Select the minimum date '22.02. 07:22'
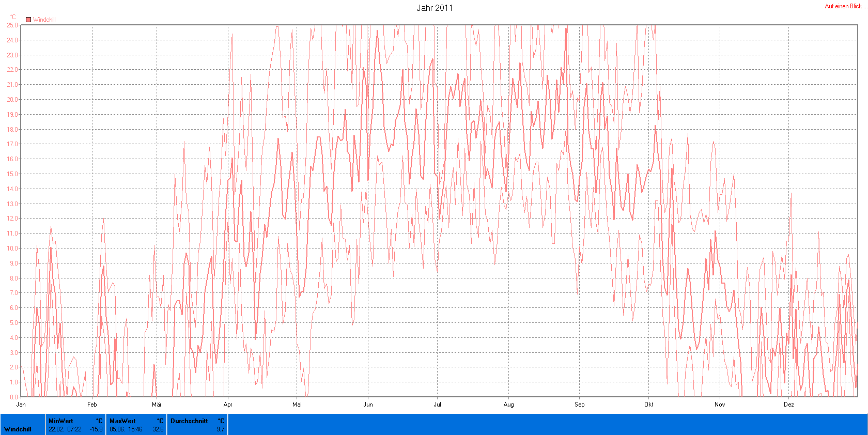Image resolution: width=868 pixels, height=435 pixels. tap(65, 429)
